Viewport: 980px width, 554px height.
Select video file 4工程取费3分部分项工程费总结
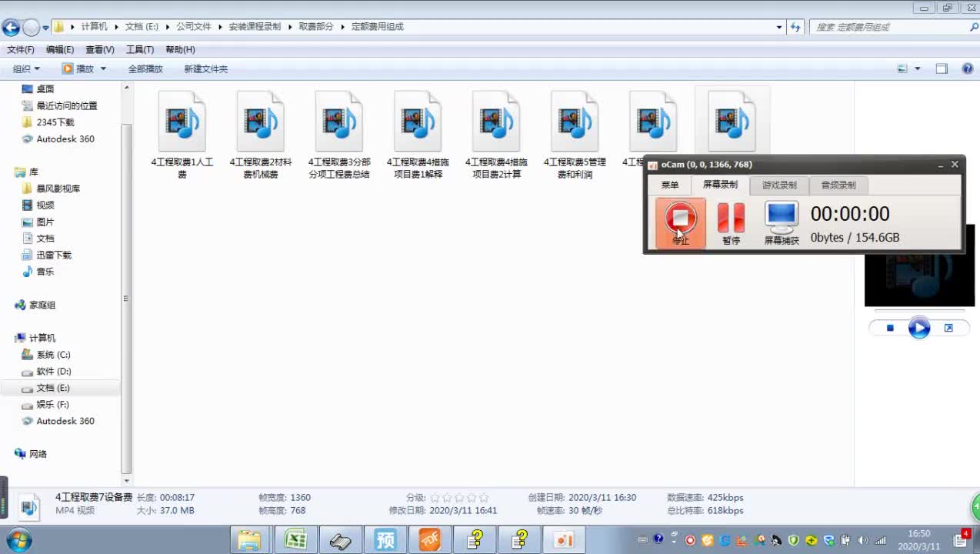[339, 135]
